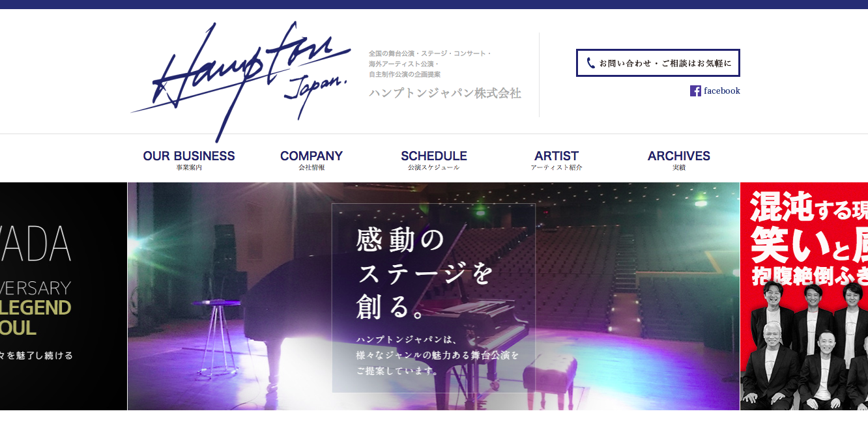The height and width of the screenshot is (422, 868).
Task: Click the black anniversary legend slide on left
Action: click(x=63, y=296)
